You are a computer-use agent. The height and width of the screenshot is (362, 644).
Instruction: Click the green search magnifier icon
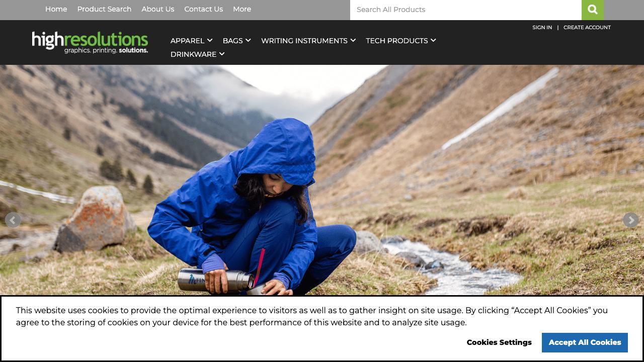[593, 10]
